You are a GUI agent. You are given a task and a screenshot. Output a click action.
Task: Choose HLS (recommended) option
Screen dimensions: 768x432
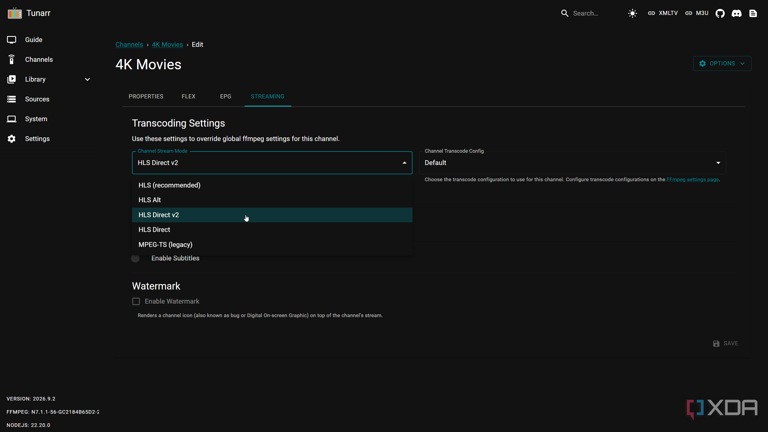(272, 185)
